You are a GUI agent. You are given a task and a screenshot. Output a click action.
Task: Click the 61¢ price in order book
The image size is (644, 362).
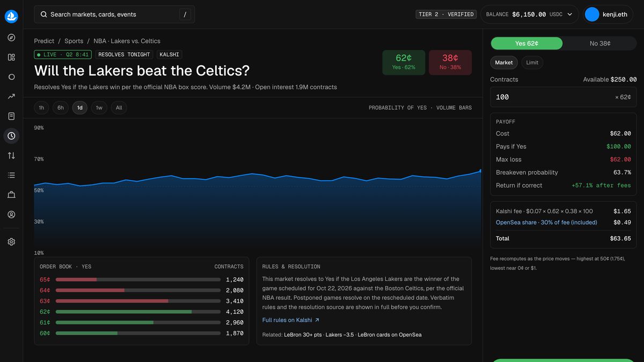[x=45, y=322]
